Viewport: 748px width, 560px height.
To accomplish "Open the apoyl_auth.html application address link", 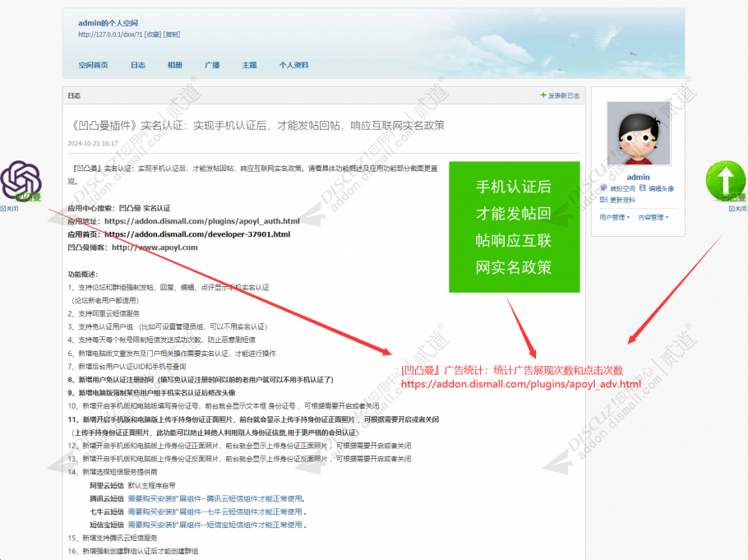I will click(x=202, y=221).
